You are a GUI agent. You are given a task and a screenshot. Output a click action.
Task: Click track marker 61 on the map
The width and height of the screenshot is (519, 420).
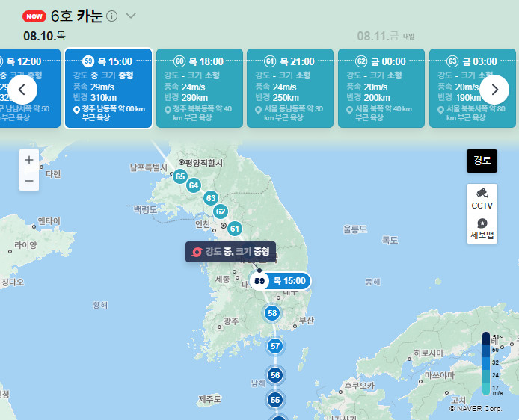click(235, 229)
